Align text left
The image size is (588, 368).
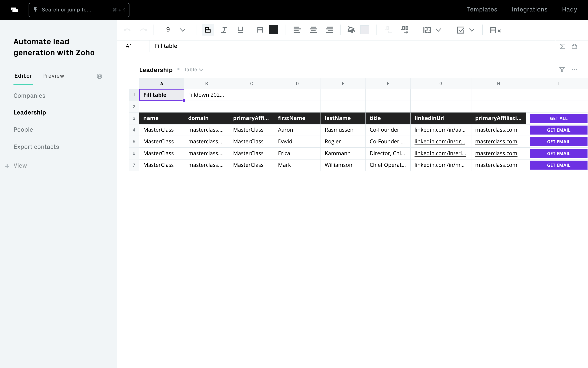[x=297, y=30]
